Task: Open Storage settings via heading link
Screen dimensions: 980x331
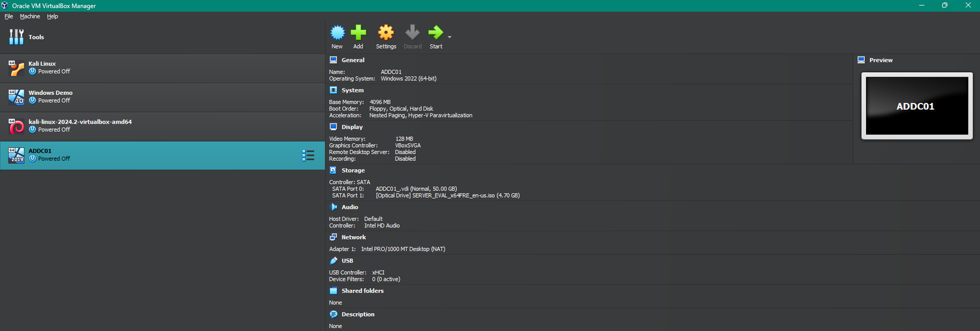Action: click(353, 170)
